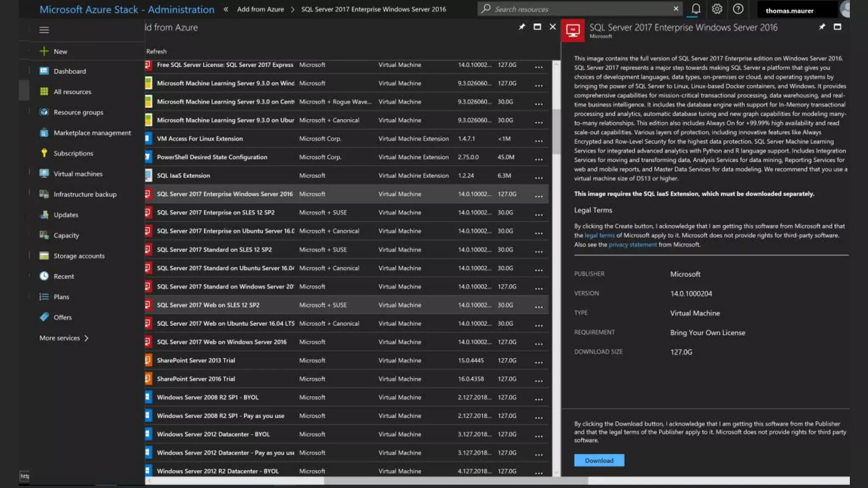Toggle the hamburger sidebar menu
This screenshot has height=488, width=868.
pyautogui.click(x=44, y=30)
